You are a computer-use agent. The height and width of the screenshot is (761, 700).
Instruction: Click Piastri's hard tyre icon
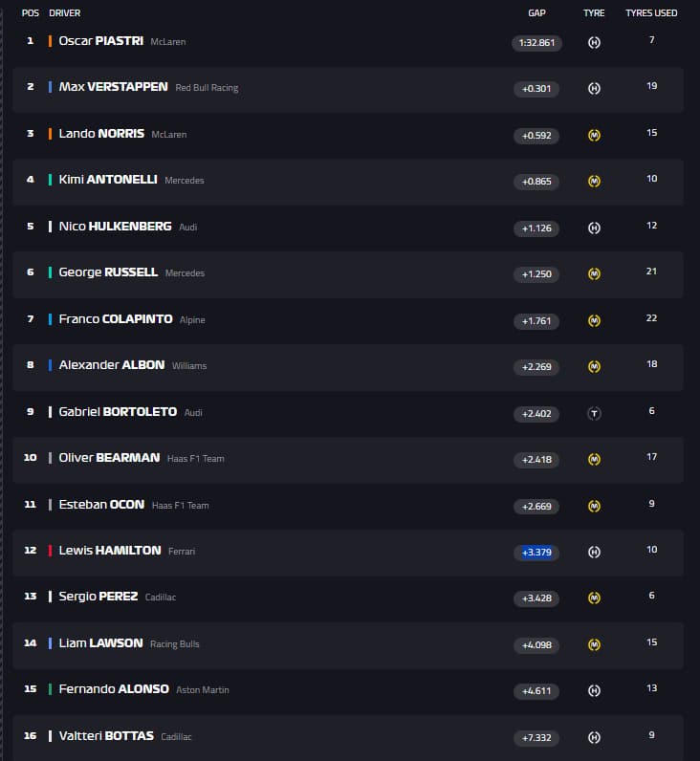point(594,43)
